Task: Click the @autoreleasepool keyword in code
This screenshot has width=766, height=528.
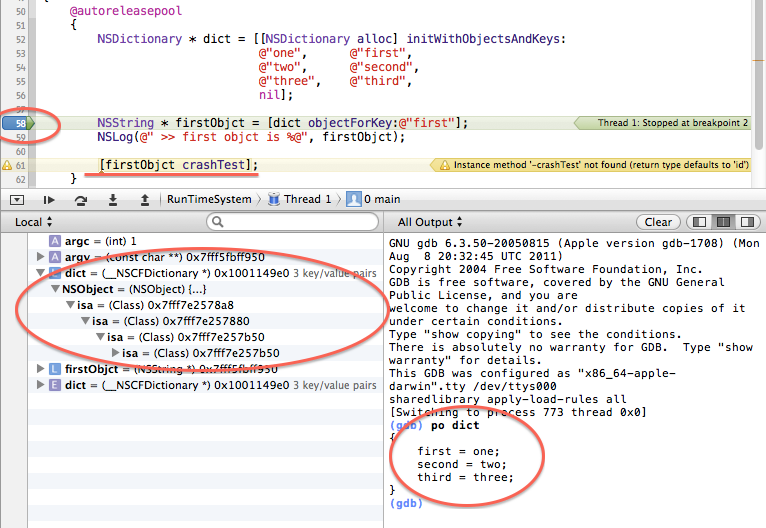Action: (126, 11)
